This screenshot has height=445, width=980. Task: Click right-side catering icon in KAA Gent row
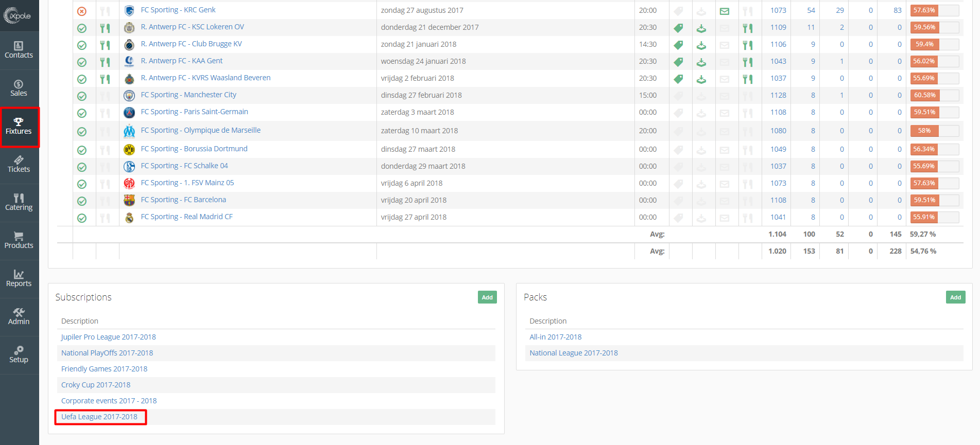pyautogui.click(x=748, y=62)
